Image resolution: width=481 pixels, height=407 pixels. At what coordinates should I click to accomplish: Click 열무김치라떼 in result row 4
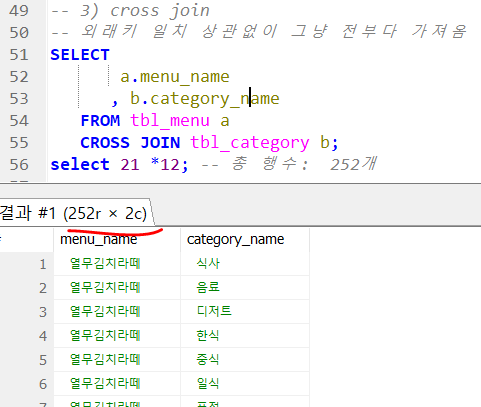(105, 335)
